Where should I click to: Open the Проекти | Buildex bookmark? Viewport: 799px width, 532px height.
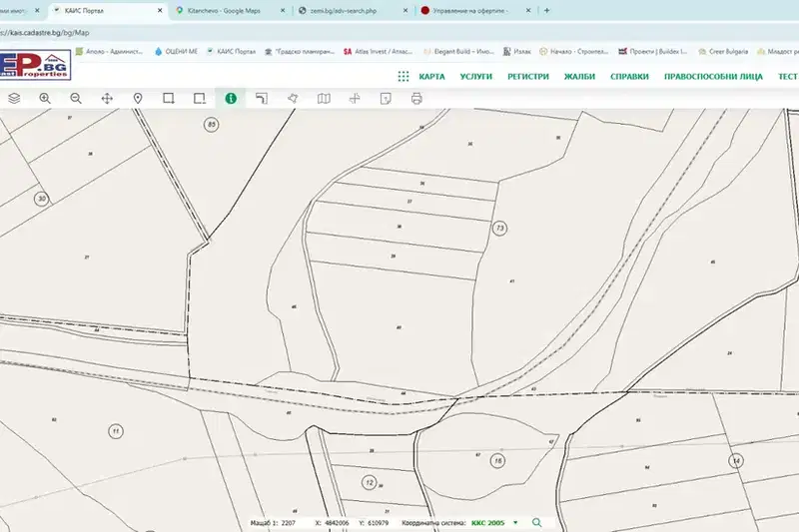[653, 52]
